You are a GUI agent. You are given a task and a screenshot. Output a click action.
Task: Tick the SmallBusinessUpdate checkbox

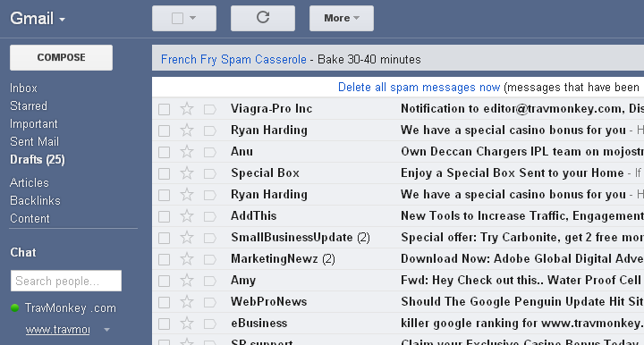pyautogui.click(x=165, y=238)
